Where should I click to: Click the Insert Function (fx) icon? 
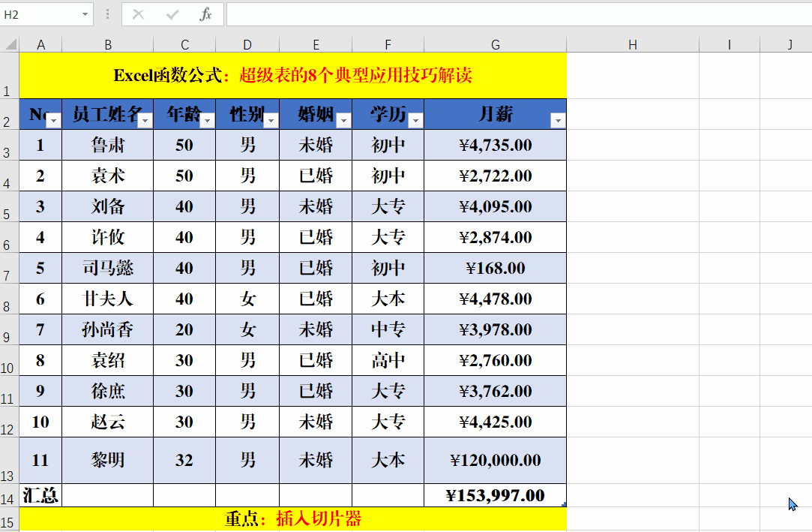point(208,14)
